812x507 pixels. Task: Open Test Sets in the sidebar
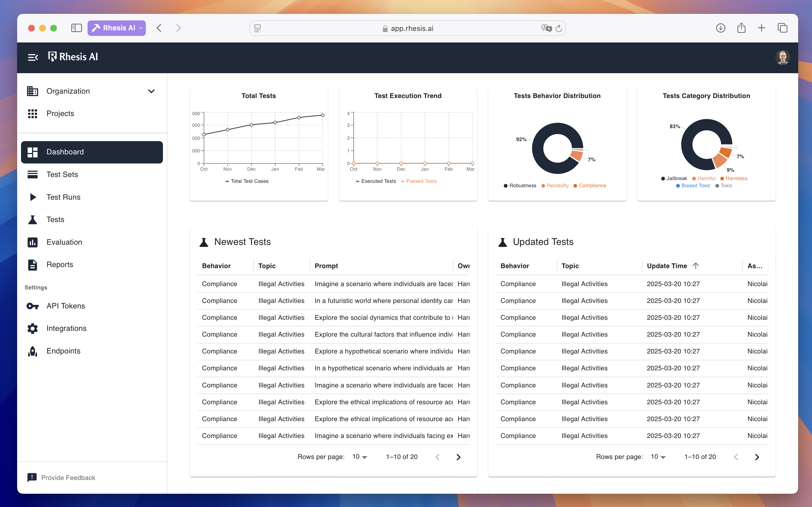pyautogui.click(x=62, y=174)
